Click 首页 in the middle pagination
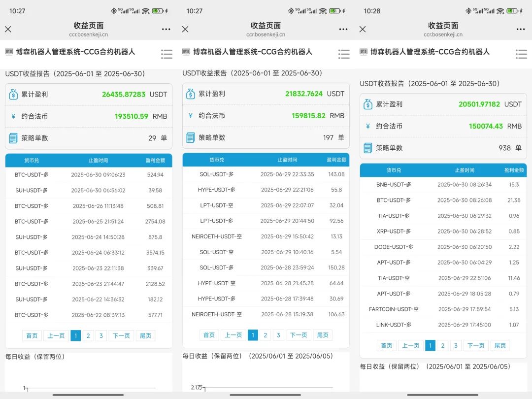The image size is (532, 399). click(x=208, y=335)
